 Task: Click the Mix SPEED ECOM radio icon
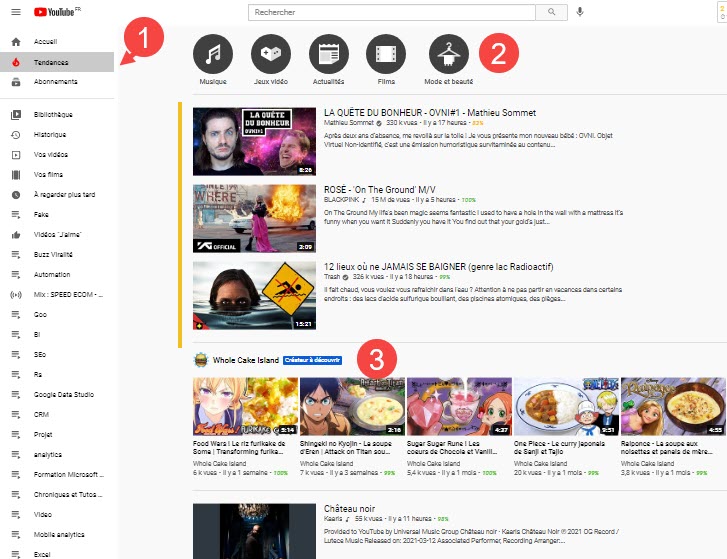point(16,295)
